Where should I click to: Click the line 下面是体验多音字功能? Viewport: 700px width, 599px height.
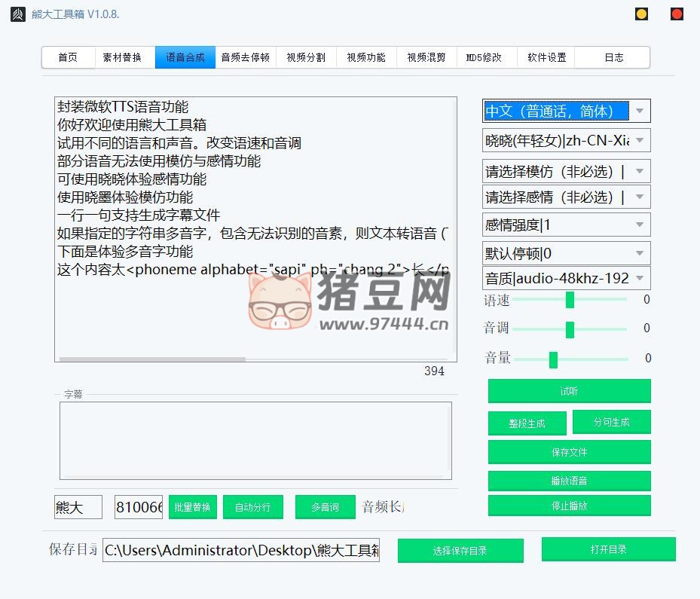[125, 252]
